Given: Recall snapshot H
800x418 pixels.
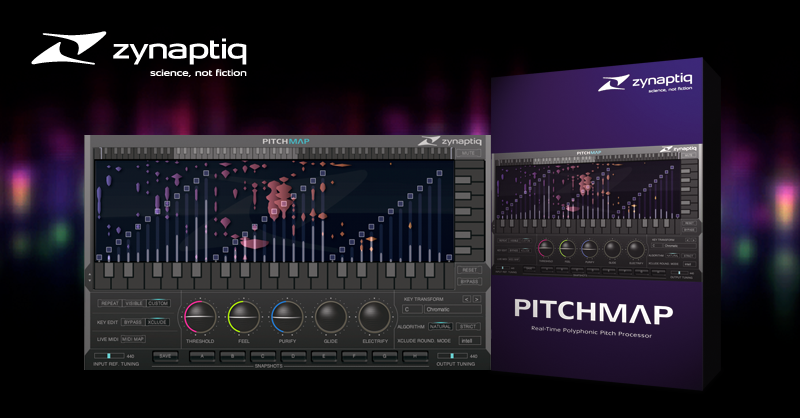Looking at the screenshot, I should pyautogui.click(x=415, y=356).
